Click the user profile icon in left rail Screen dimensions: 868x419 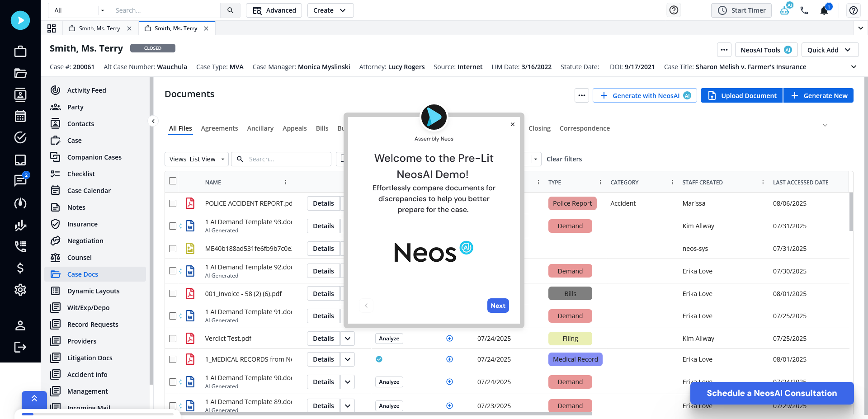20,325
